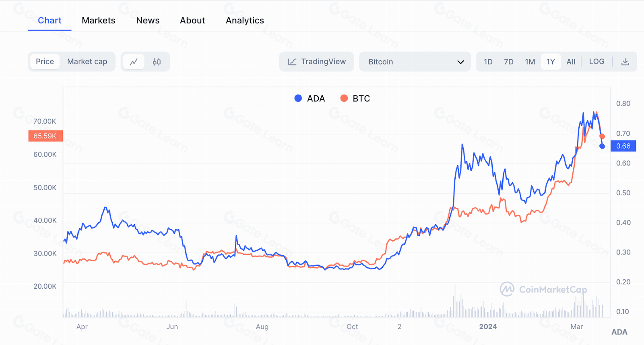The height and width of the screenshot is (345, 644).
Task: Click the blue ADA legend color dot
Action: coord(298,98)
